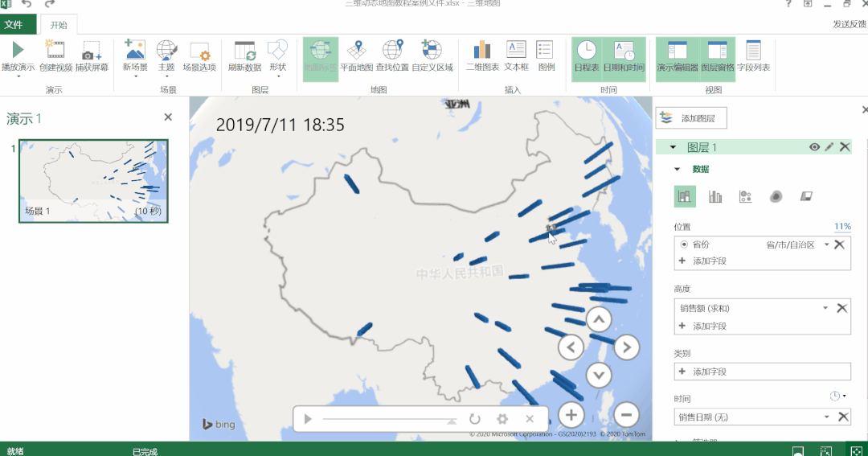
Task: Remove the 销售日期 time field
Action: (843, 417)
